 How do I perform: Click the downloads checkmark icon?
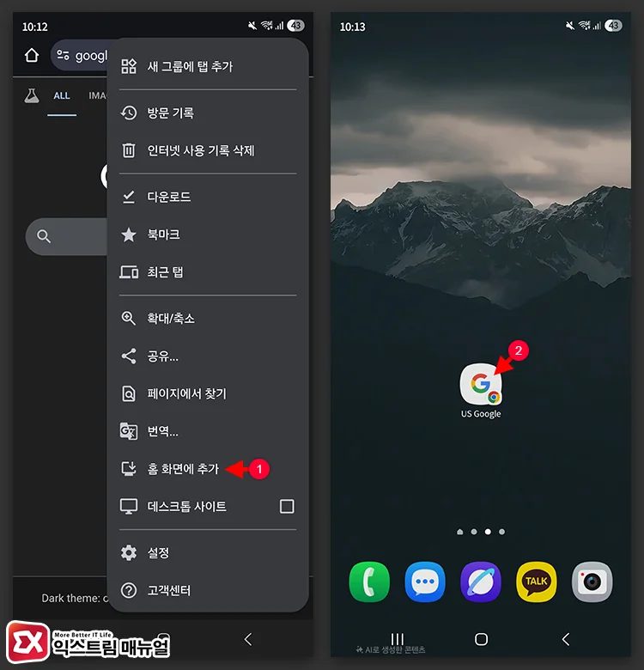pos(129,197)
